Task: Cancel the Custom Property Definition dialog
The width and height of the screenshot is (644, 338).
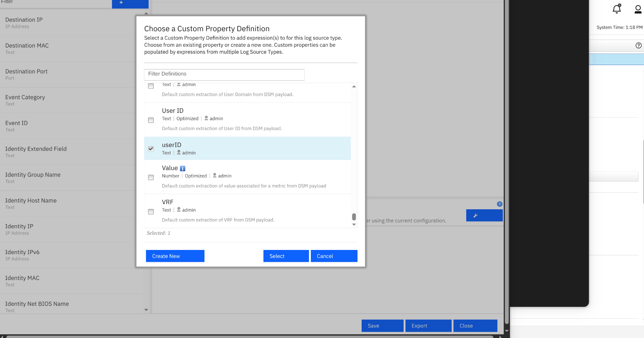Action: click(x=334, y=256)
